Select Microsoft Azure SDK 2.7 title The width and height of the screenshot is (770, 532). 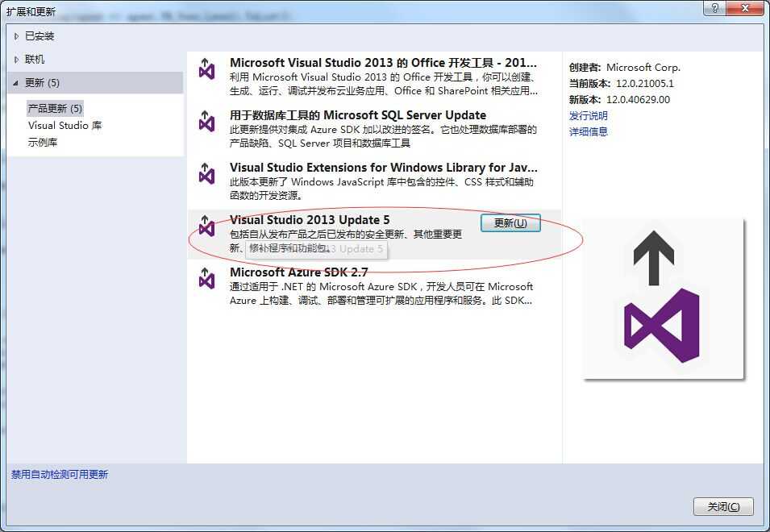298,272
